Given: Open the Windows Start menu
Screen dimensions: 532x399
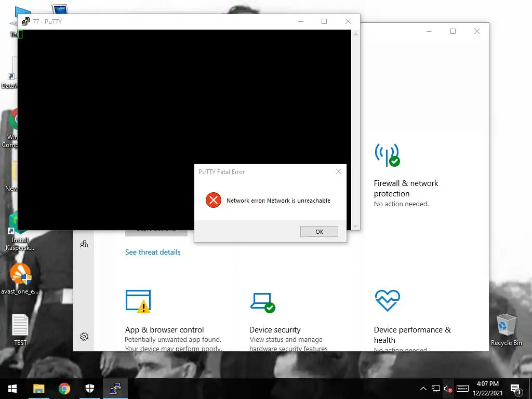Looking at the screenshot, I should coord(12,389).
